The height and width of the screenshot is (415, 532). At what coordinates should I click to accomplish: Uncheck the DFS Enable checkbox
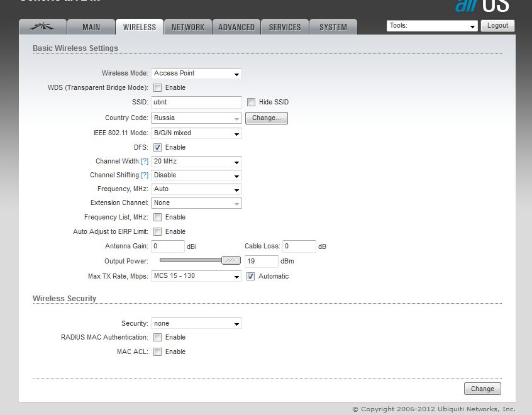(x=158, y=148)
